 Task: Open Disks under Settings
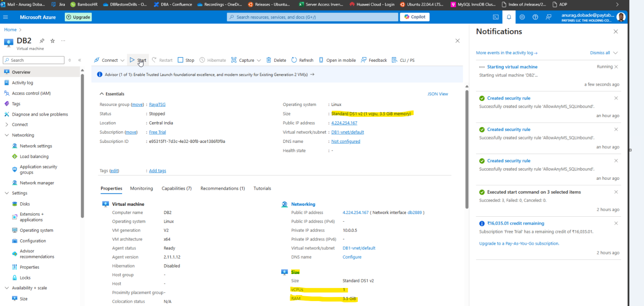[x=25, y=204]
